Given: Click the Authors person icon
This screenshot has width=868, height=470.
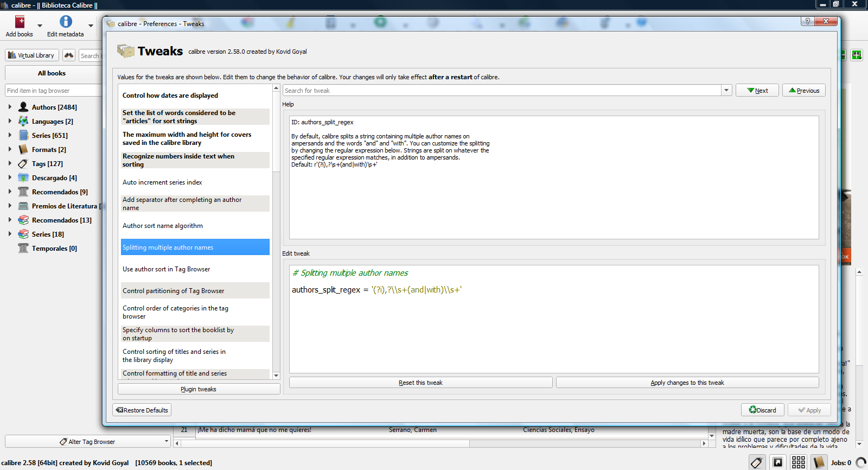Looking at the screenshot, I should click(23, 107).
